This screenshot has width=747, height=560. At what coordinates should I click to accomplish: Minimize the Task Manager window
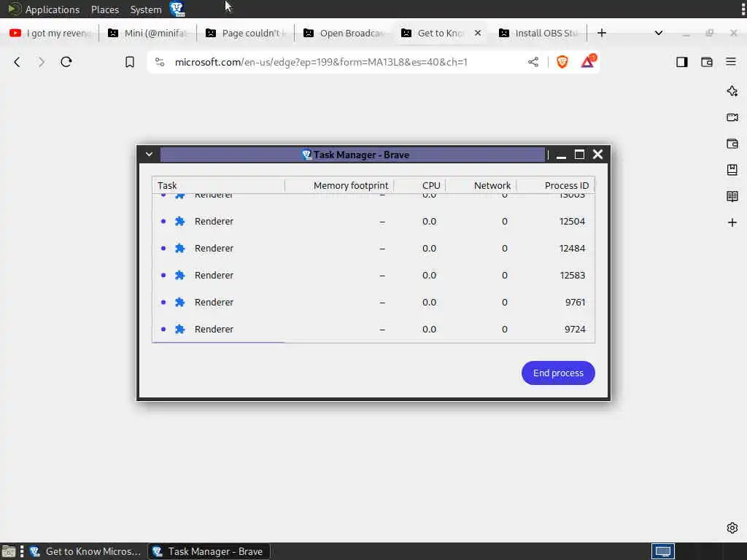tap(561, 155)
